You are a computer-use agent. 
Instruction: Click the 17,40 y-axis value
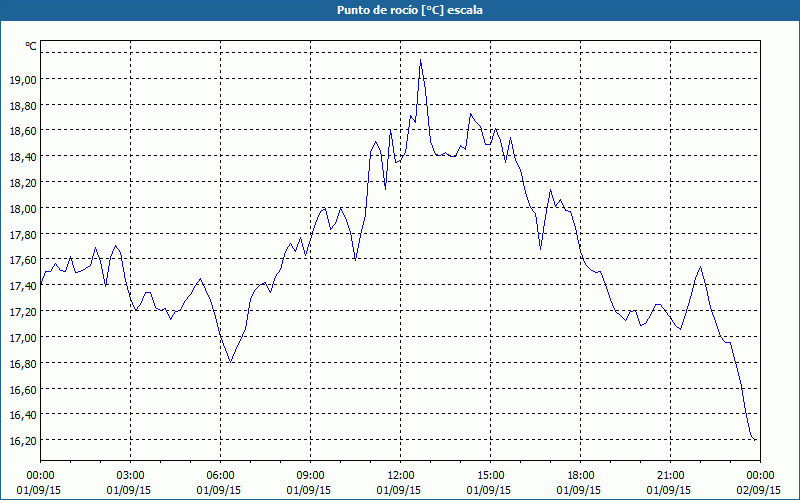(23, 286)
